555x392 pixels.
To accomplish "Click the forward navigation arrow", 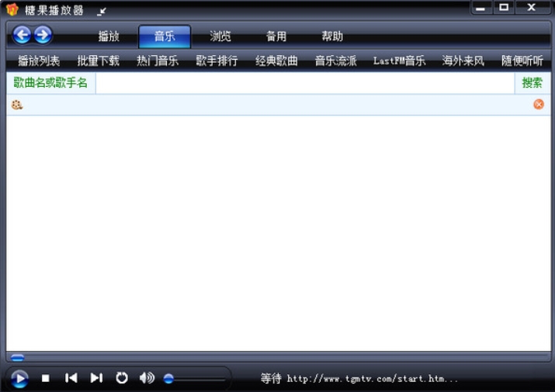I will 43,35.
